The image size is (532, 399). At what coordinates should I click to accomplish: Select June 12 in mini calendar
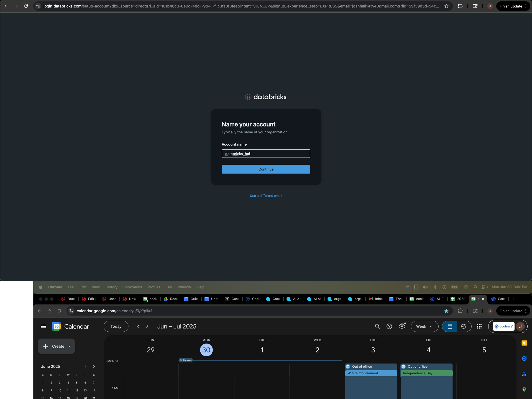pyautogui.click(x=77, y=390)
